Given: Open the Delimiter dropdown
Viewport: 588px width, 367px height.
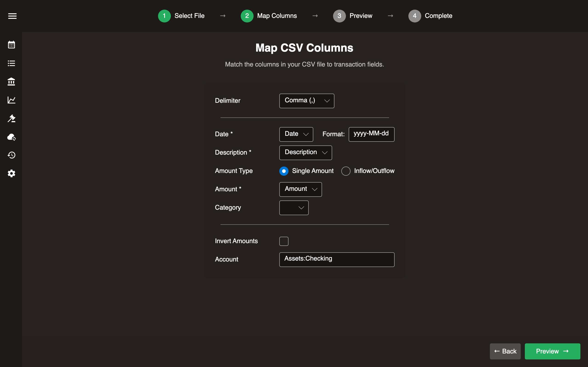Looking at the screenshot, I should pyautogui.click(x=306, y=101).
